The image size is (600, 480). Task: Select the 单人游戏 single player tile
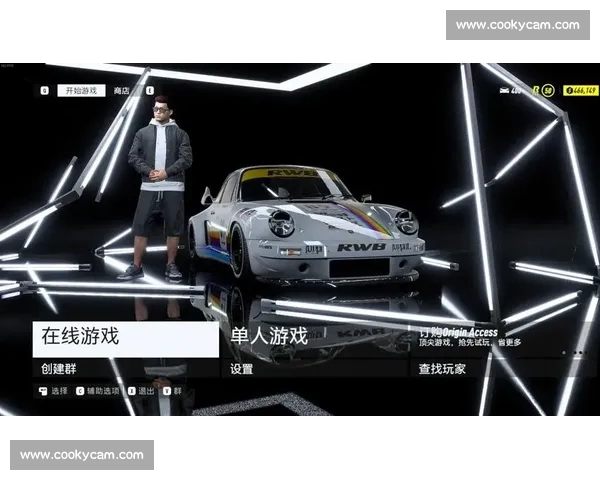point(315,337)
